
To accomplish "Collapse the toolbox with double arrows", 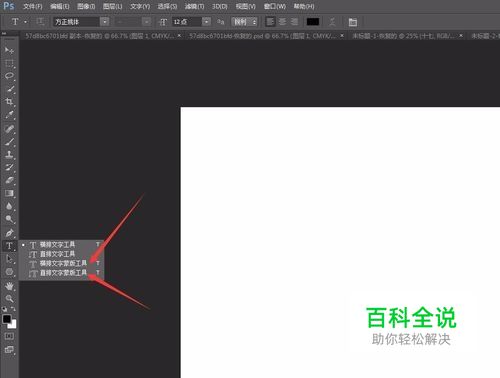I will click(x=4, y=34).
